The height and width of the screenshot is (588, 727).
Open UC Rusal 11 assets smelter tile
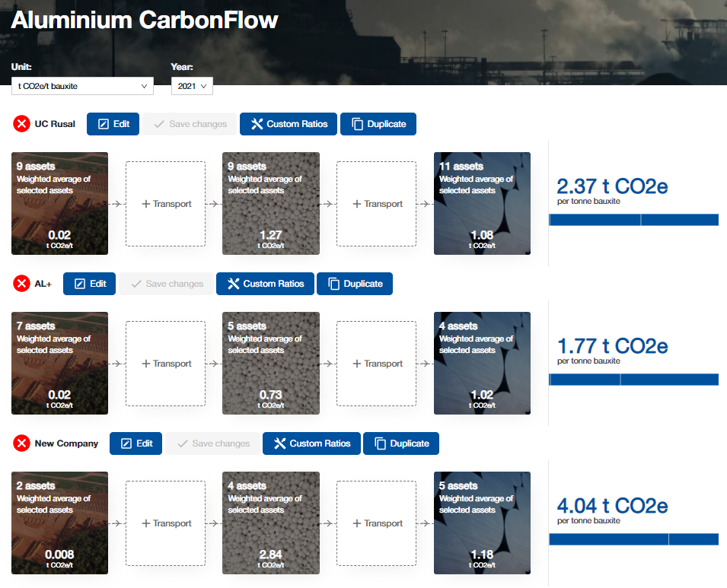click(x=482, y=203)
